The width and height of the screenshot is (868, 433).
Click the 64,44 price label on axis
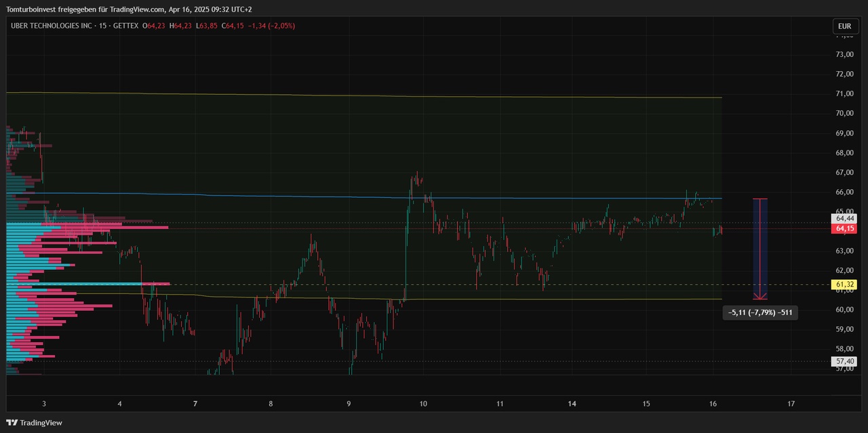coord(845,218)
